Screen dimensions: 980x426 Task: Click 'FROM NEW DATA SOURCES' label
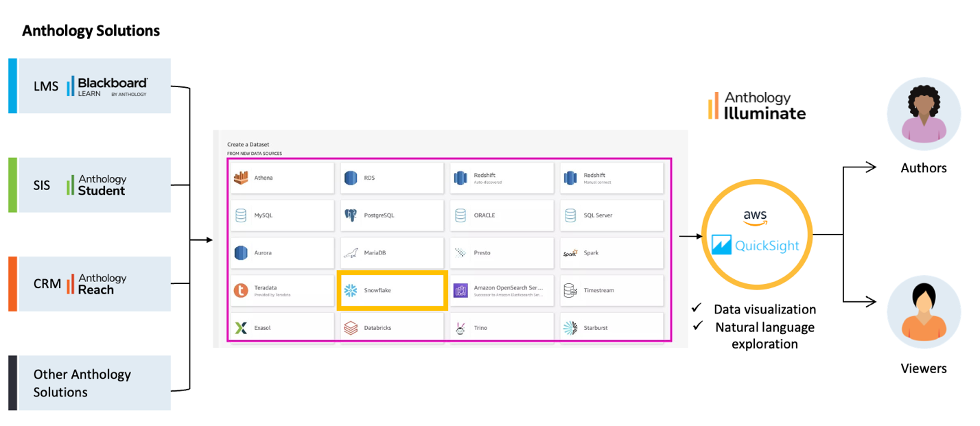pyautogui.click(x=255, y=154)
